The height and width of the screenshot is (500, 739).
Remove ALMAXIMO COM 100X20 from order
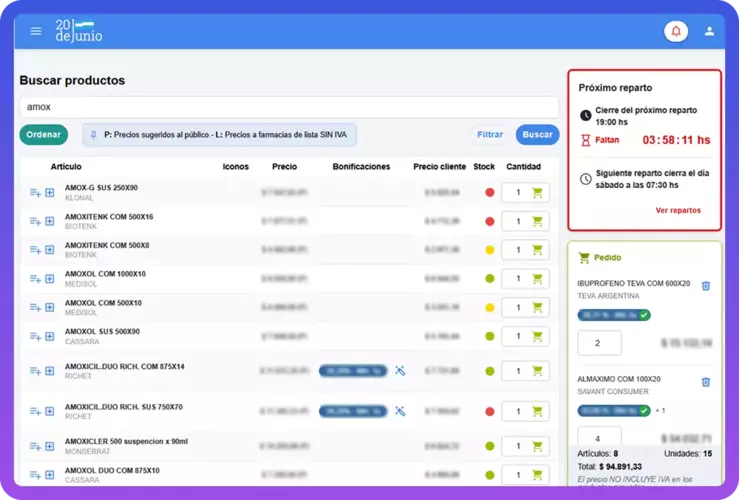pyautogui.click(x=706, y=382)
